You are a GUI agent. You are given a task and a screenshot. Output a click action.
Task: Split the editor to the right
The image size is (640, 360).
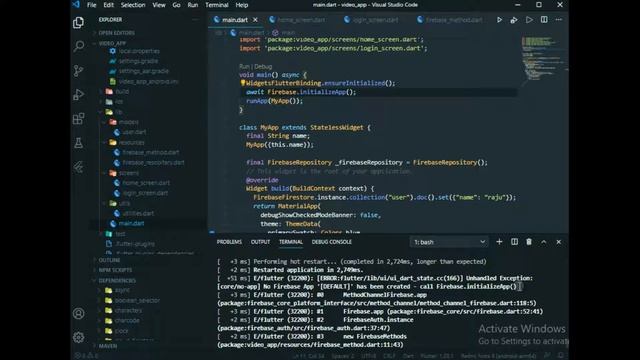coord(544,20)
